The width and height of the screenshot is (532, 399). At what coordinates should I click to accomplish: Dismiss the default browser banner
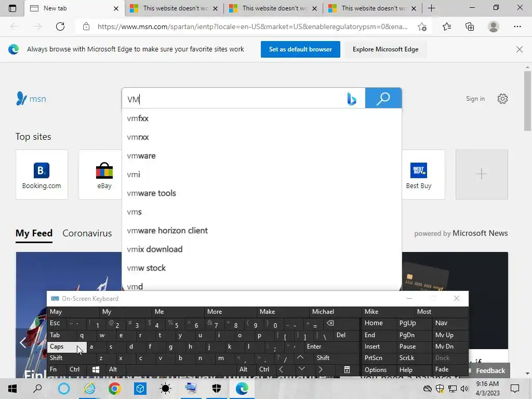(519, 49)
